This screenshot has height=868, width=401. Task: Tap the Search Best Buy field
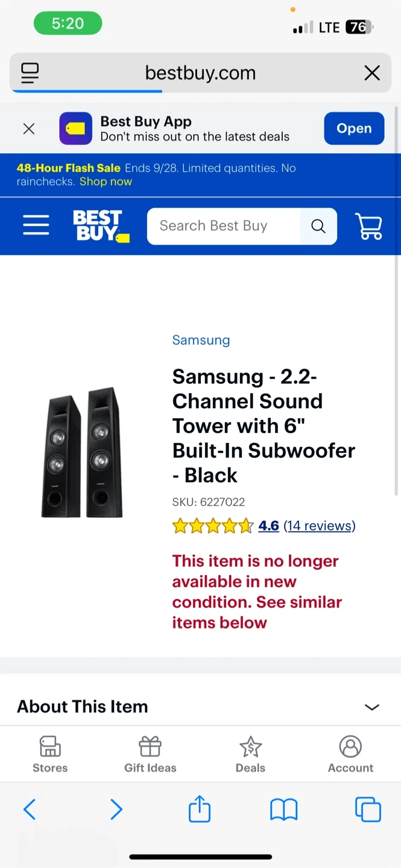click(x=223, y=226)
